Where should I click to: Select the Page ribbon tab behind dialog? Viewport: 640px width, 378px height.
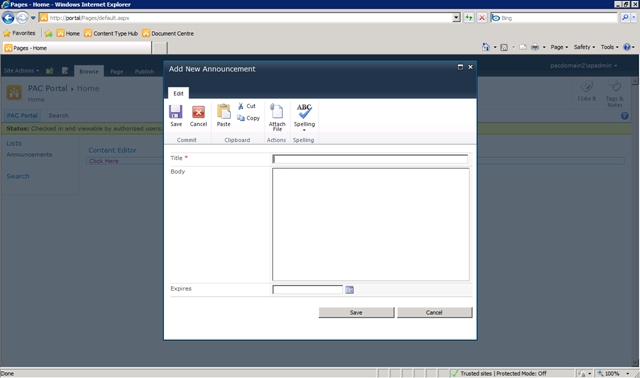click(116, 71)
